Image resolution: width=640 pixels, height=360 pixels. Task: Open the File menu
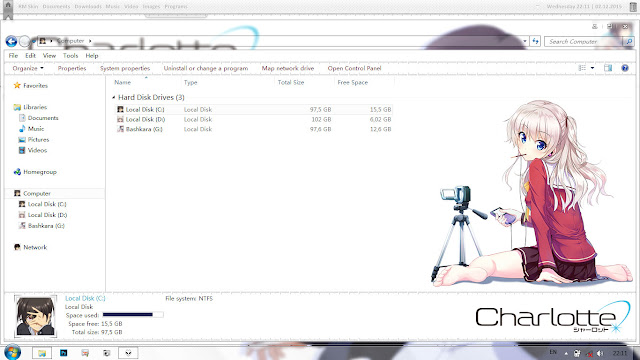pyautogui.click(x=13, y=56)
